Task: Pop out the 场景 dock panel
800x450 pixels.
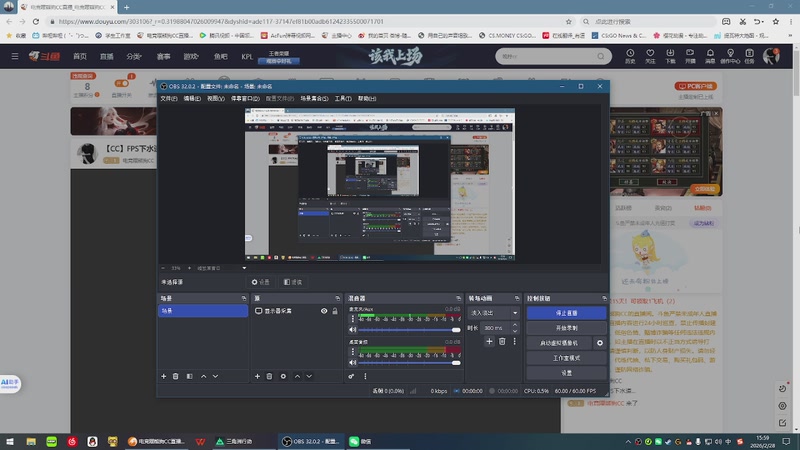Action: [x=244, y=298]
